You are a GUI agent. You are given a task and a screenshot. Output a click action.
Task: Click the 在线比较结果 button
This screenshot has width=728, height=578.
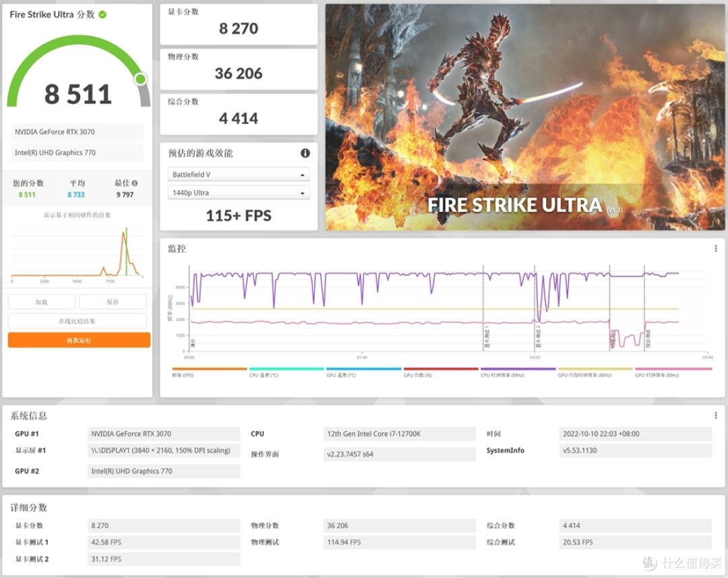tap(77, 321)
